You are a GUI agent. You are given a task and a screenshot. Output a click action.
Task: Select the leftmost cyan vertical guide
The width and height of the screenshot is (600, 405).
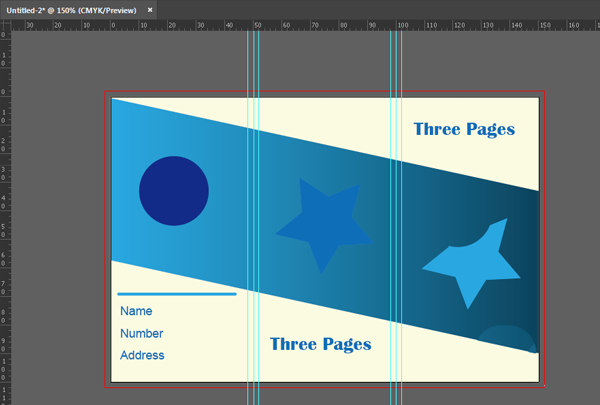[248, 60]
